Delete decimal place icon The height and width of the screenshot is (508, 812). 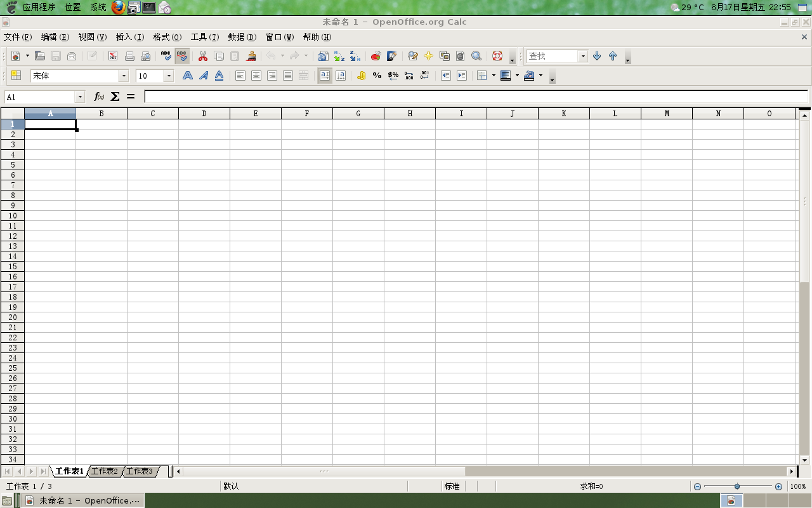pos(425,76)
